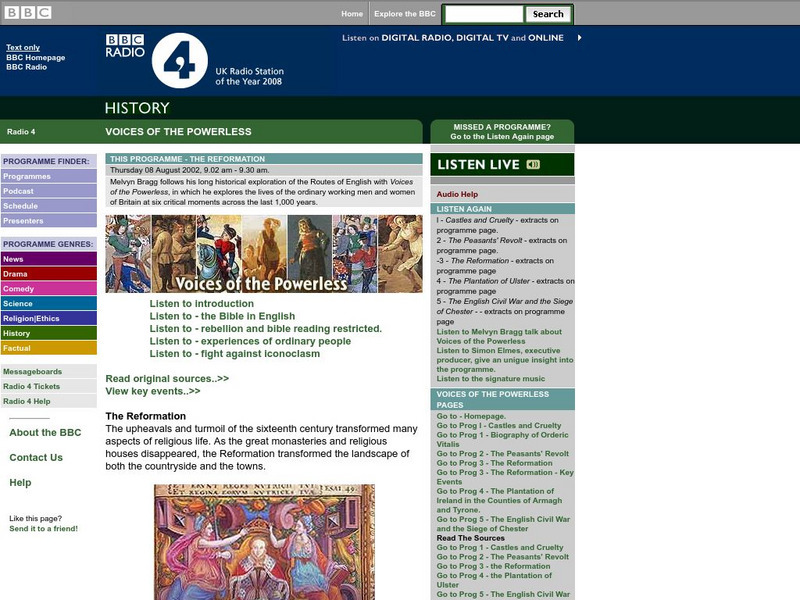
Task: Listen to the introduction
Action: click(x=203, y=302)
